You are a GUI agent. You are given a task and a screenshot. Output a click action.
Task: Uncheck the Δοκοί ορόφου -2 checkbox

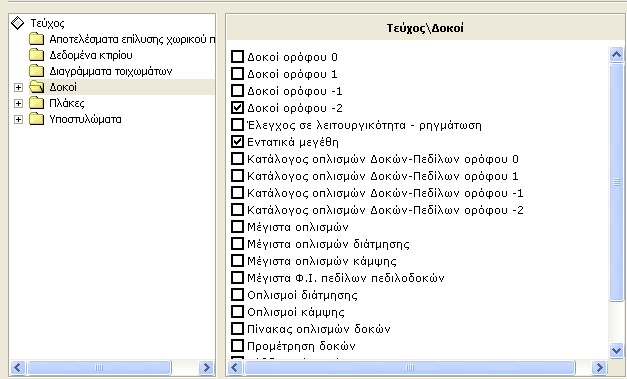pyautogui.click(x=238, y=108)
